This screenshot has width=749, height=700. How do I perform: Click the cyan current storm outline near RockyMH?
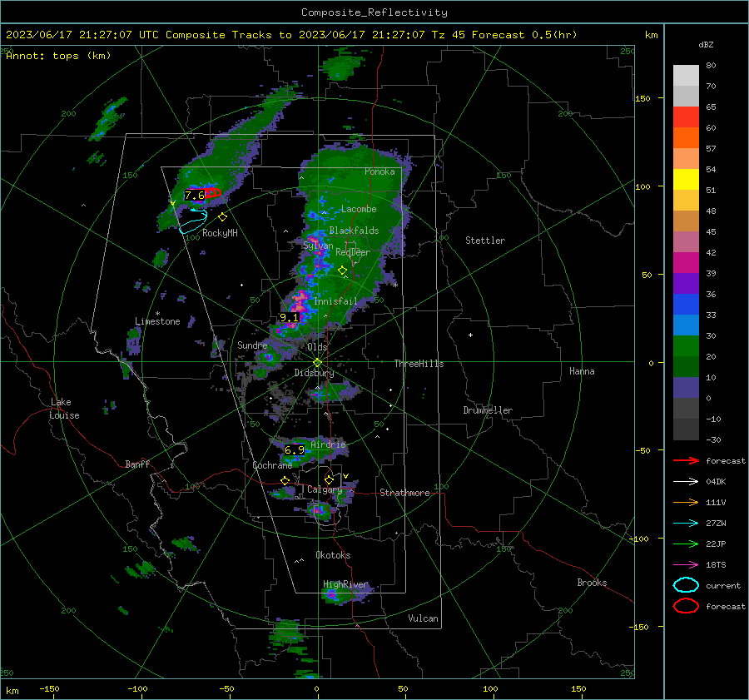click(x=193, y=221)
